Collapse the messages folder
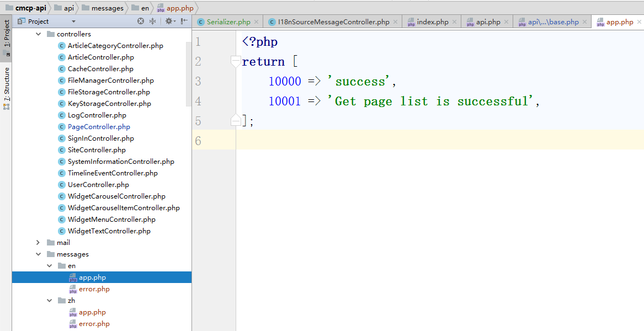The height and width of the screenshot is (331, 644). [38, 254]
